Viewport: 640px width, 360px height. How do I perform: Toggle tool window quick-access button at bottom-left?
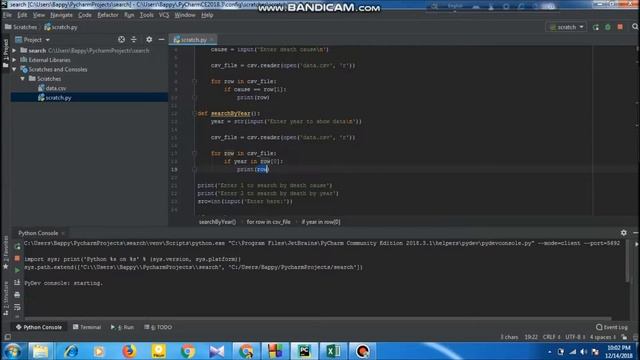click(7, 337)
